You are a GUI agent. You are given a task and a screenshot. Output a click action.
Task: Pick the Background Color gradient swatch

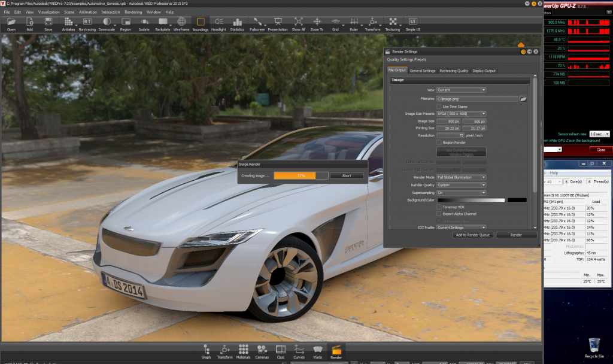[471, 200]
